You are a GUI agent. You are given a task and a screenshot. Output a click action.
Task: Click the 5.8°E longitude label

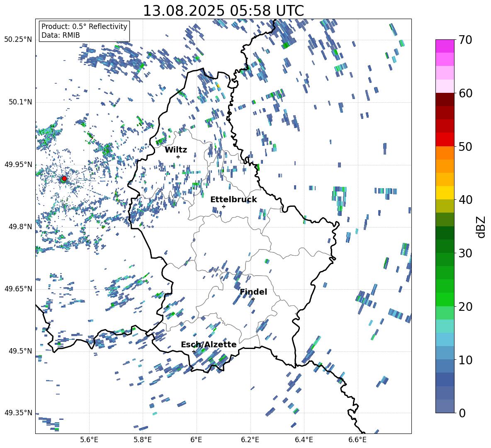pyautogui.click(x=143, y=440)
